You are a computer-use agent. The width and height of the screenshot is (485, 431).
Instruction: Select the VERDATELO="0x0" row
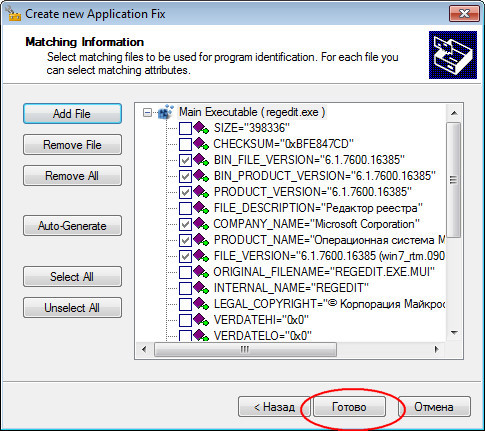(x=263, y=335)
